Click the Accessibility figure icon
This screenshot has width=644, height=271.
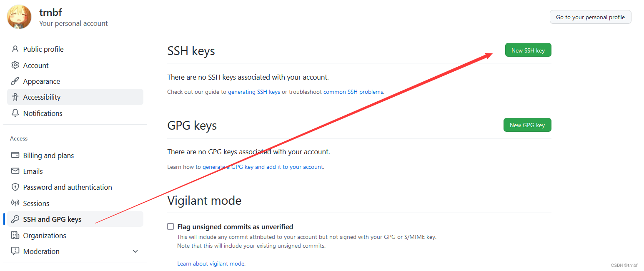pyautogui.click(x=15, y=97)
